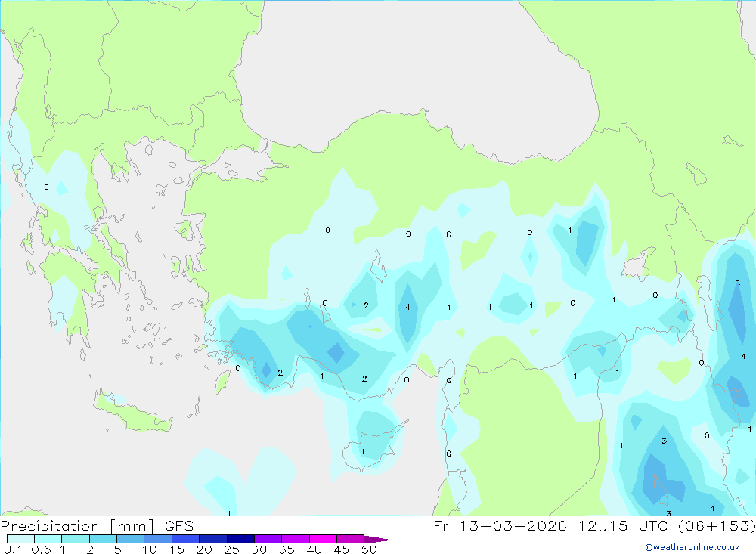Select the 30–35 mm violet legend box

[x=268, y=539]
